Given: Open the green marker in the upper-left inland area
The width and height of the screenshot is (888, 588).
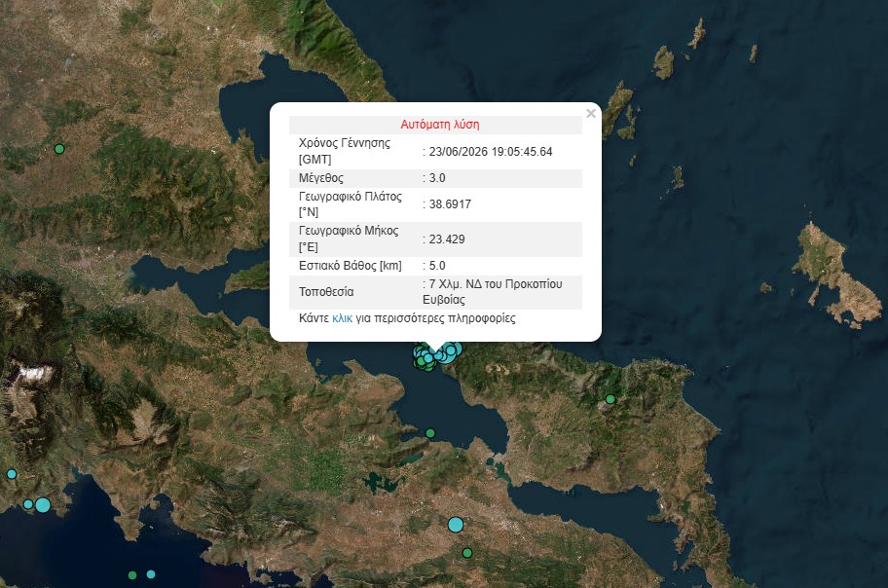Looking at the screenshot, I should (58, 149).
